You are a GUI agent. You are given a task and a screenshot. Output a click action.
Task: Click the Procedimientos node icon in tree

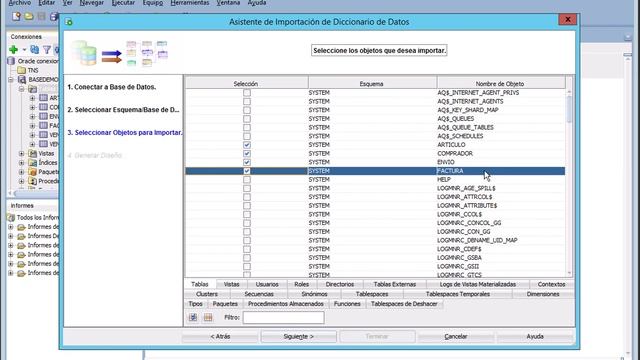click(x=33, y=181)
